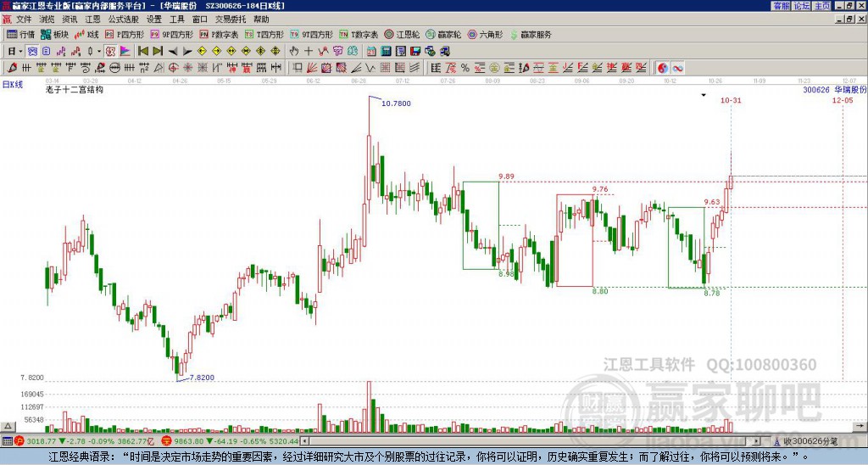868x465 pixels.
Task: Open the 工具 menu
Action: click(177, 20)
